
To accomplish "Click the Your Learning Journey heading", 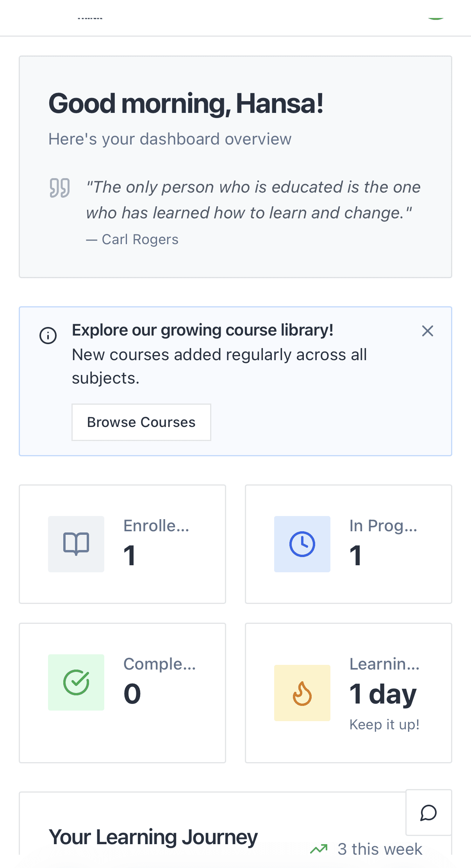I will pyautogui.click(x=153, y=837).
